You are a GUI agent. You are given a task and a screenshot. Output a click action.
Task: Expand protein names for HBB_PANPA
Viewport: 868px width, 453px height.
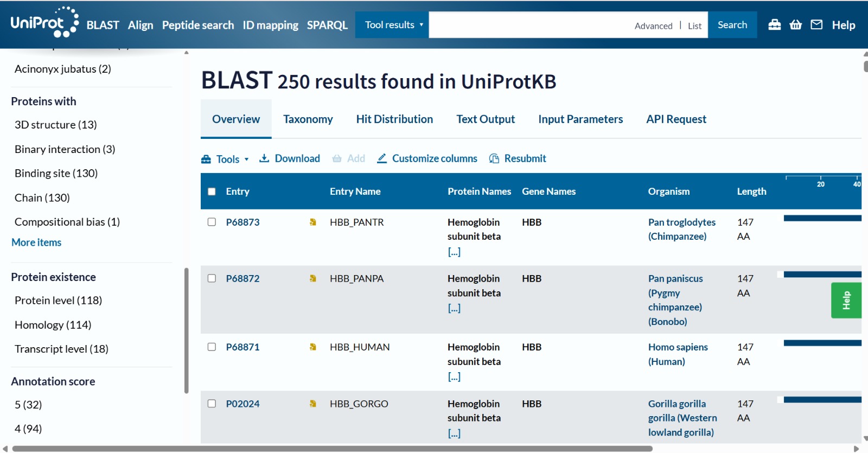click(454, 308)
